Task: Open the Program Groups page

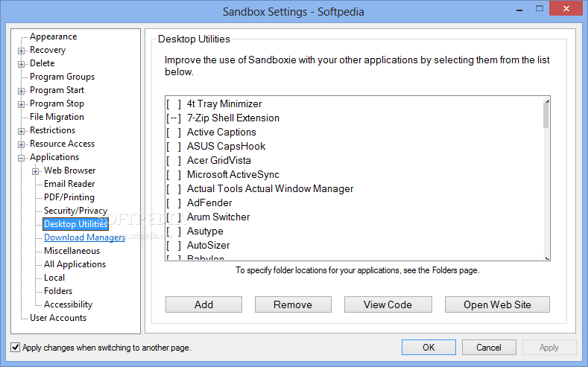Action: tap(63, 77)
